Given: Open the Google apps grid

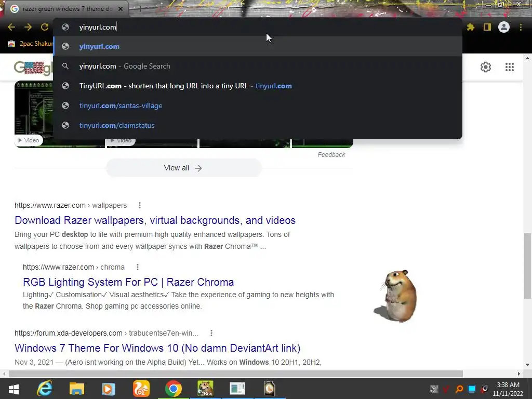Looking at the screenshot, I should [x=510, y=67].
